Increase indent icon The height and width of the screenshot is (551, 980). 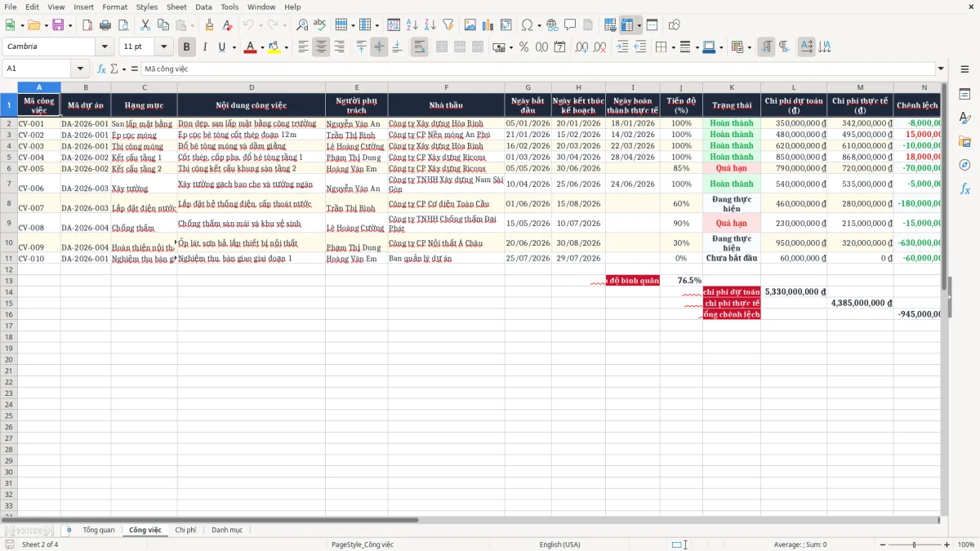[622, 47]
